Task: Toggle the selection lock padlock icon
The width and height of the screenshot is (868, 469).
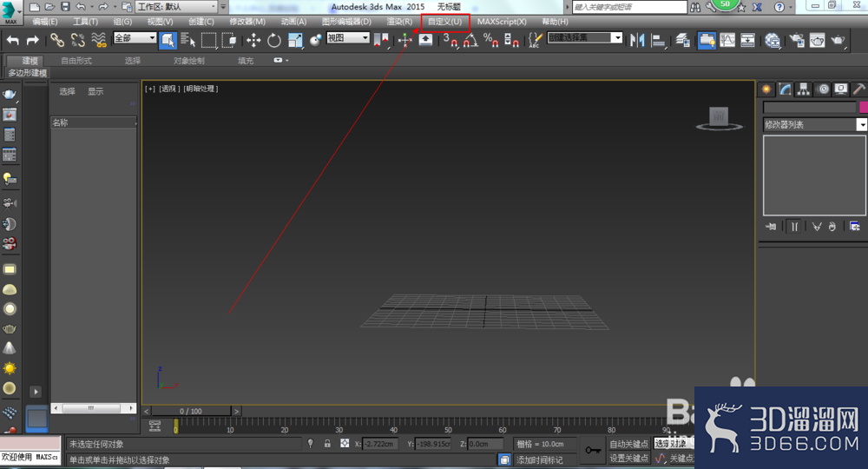Action: click(x=328, y=444)
